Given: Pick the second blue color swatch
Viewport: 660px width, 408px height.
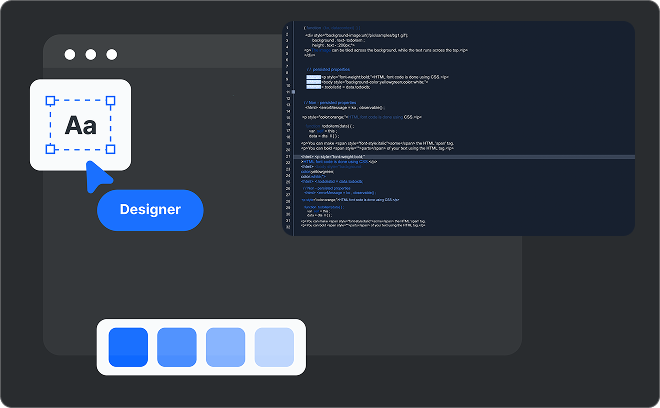Looking at the screenshot, I should click(176, 347).
